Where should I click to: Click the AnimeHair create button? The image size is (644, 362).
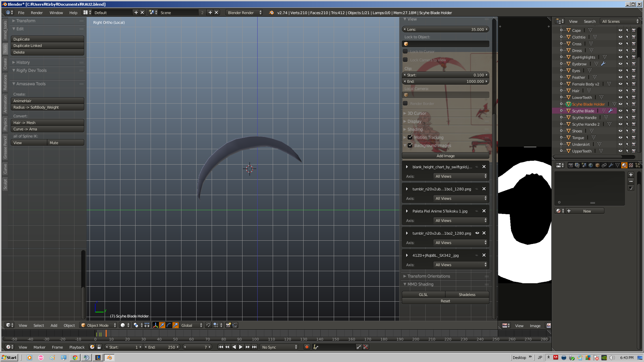pyautogui.click(x=47, y=101)
